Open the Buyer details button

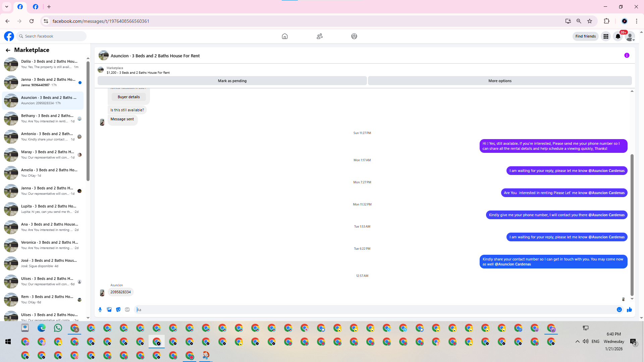(x=129, y=97)
